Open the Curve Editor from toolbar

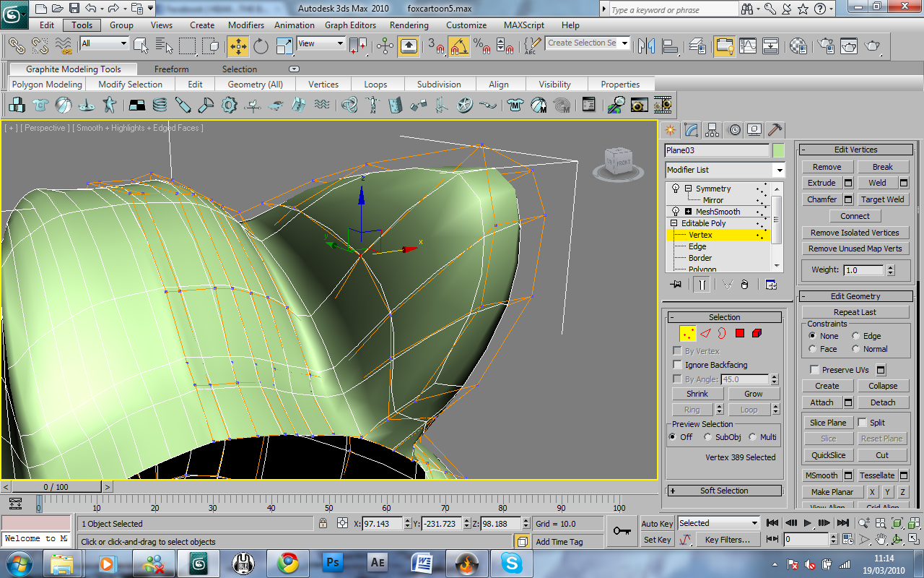point(748,46)
